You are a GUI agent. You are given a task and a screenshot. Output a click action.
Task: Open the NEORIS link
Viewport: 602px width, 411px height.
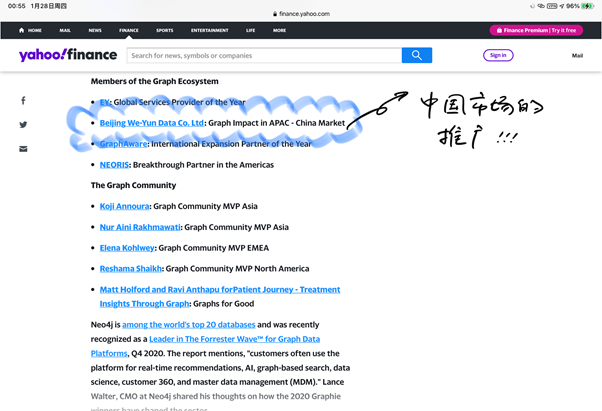pos(114,165)
